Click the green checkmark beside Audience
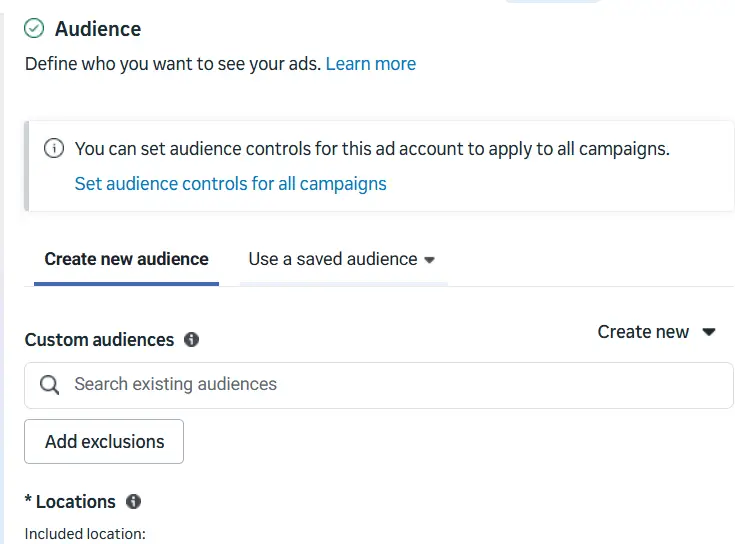Image resolution: width=735 pixels, height=544 pixels. [x=35, y=29]
